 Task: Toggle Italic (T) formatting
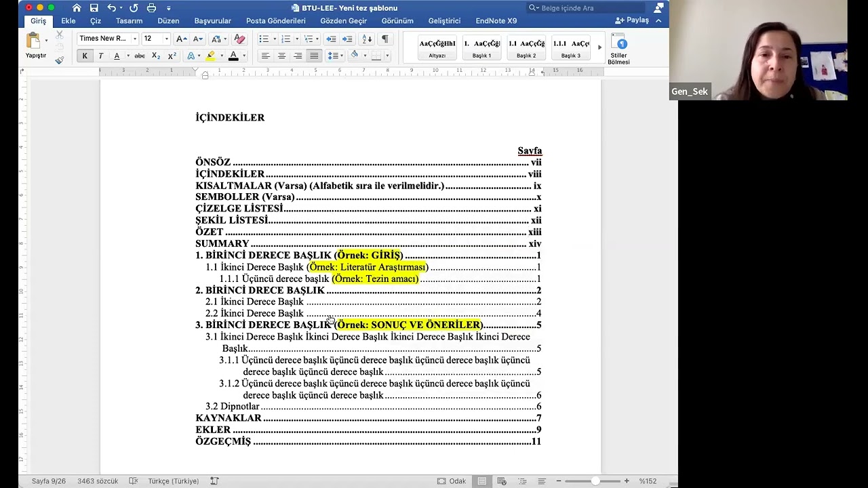tap(100, 56)
